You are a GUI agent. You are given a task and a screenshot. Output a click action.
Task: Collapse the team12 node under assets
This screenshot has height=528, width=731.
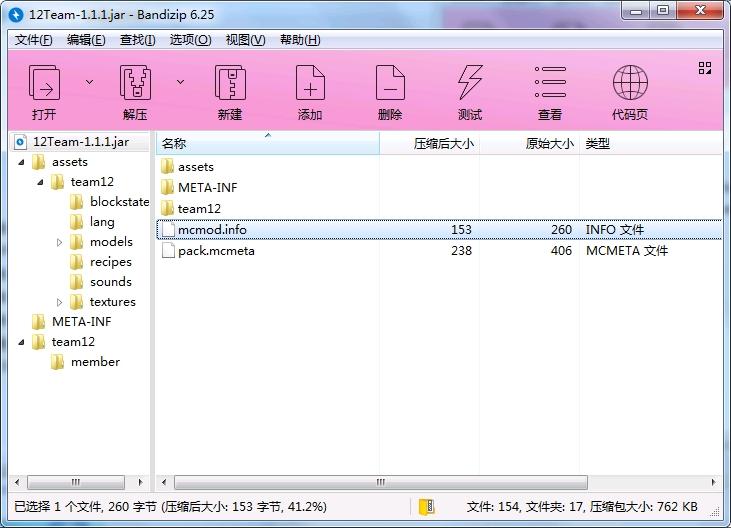[x=40, y=182]
